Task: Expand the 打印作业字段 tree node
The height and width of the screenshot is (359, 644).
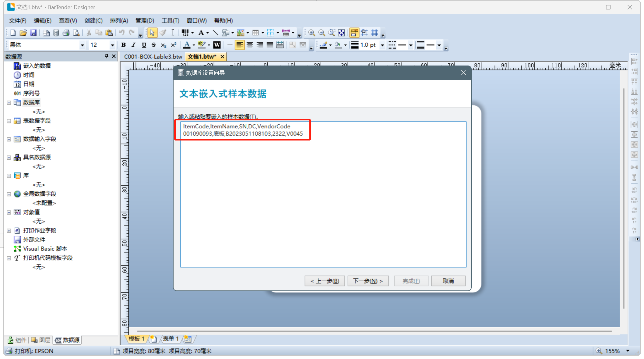Action: [9, 231]
